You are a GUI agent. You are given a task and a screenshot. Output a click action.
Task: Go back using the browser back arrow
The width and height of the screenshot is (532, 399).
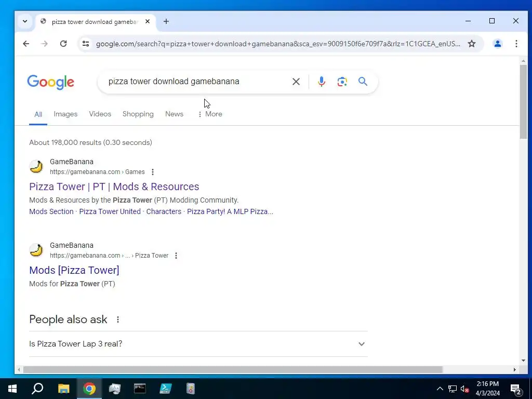coord(26,44)
